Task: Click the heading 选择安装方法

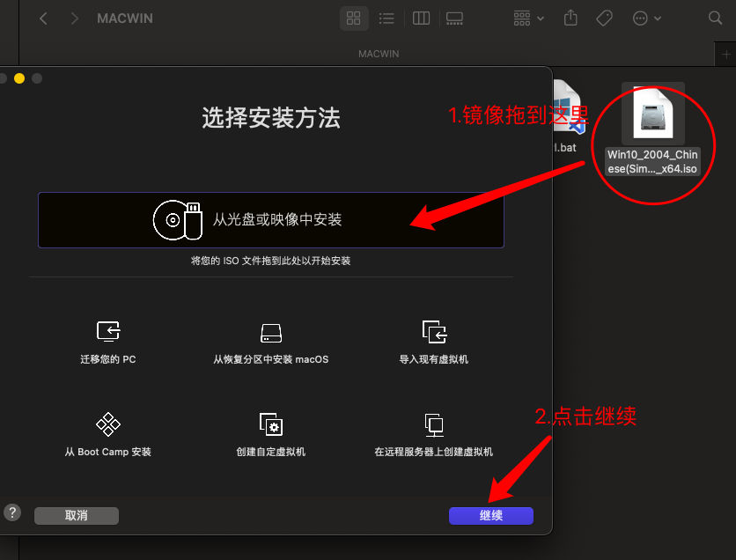Action: (271, 117)
